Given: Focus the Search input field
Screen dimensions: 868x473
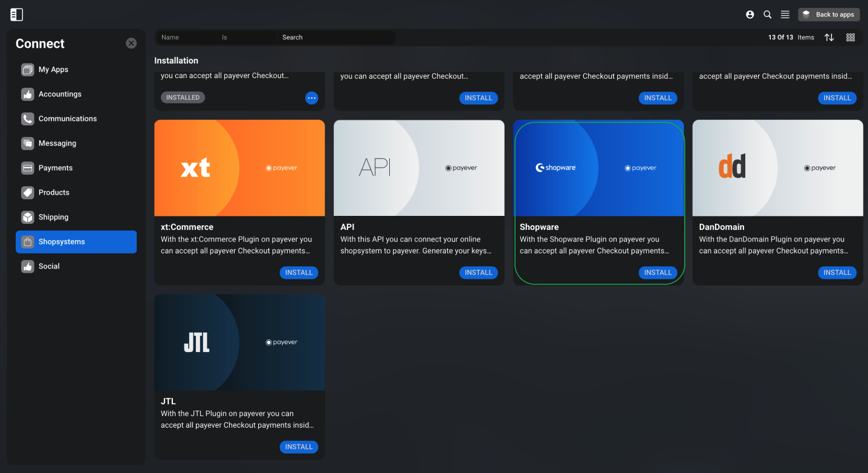Looking at the screenshot, I should (x=337, y=38).
